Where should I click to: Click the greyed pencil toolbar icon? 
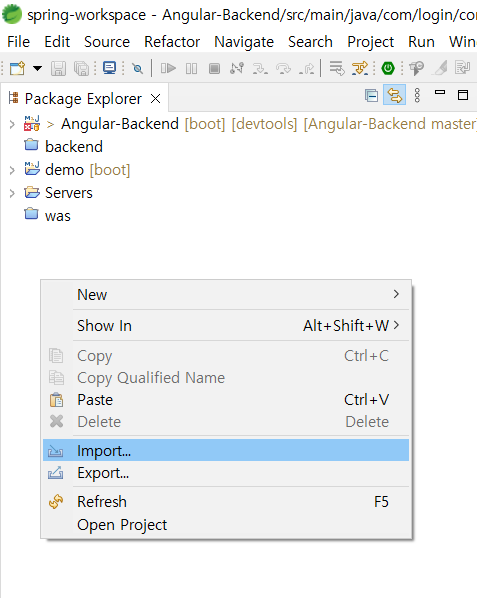[440, 69]
